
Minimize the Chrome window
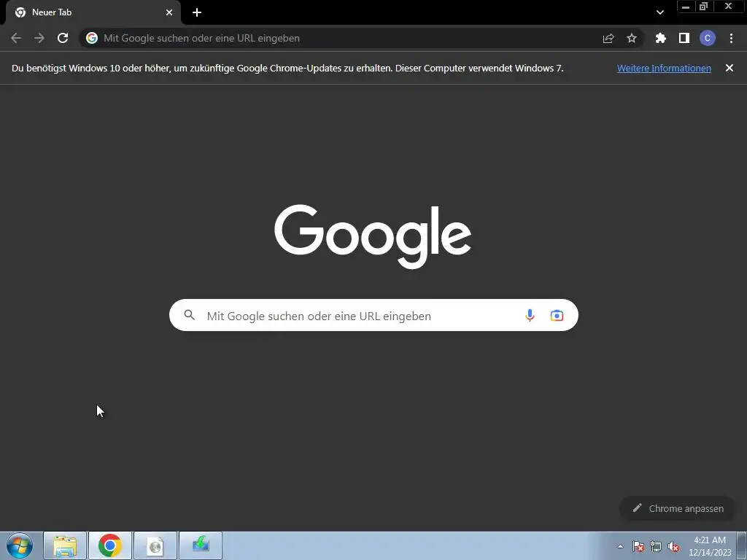click(x=686, y=6)
